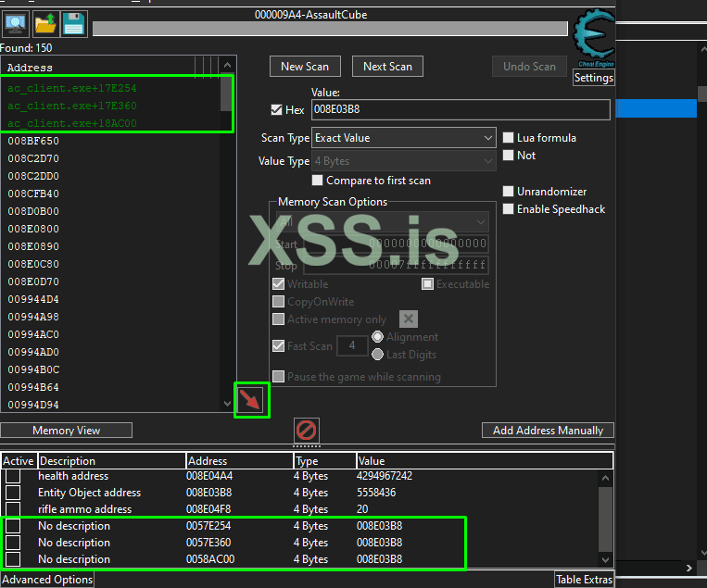Image resolution: width=707 pixels, height=588 pixels.
Task: Select found address ac_client.exe+17E360
Action: (x=72, y=106)
